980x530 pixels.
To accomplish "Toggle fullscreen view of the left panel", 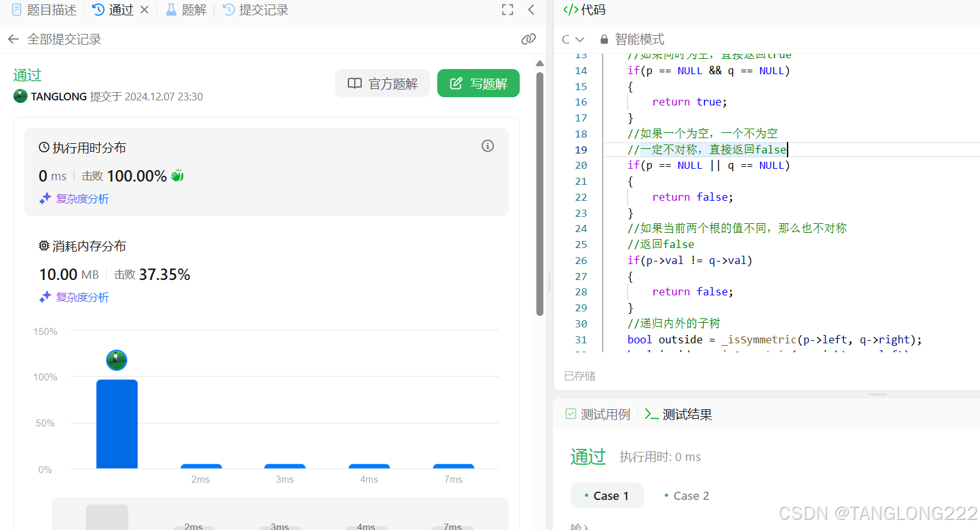I will (x=508, y=10).
